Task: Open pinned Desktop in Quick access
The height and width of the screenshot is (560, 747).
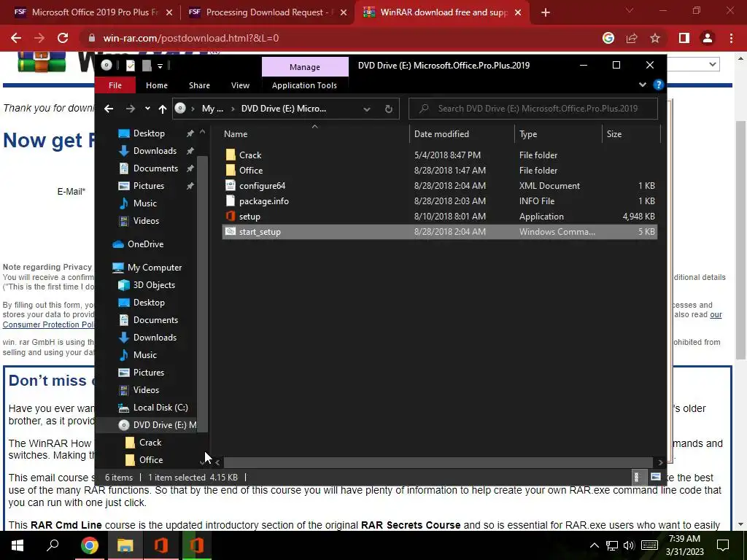Action: tap(149, 133)
